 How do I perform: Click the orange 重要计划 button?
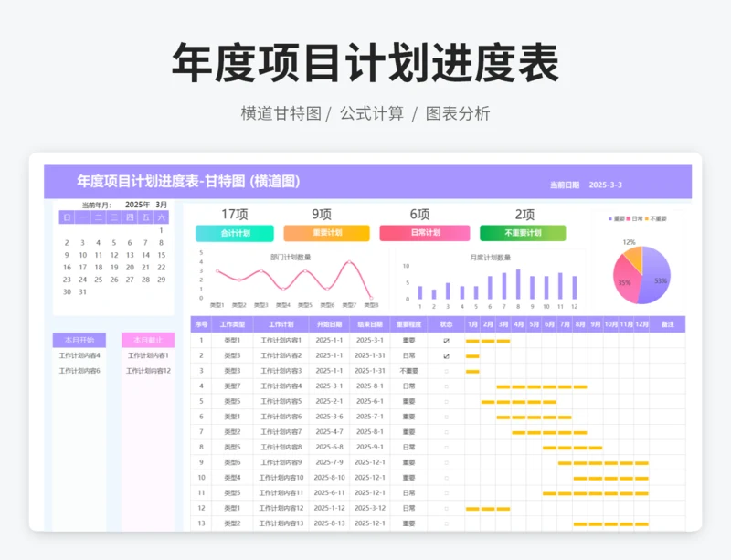coord(327,233)
